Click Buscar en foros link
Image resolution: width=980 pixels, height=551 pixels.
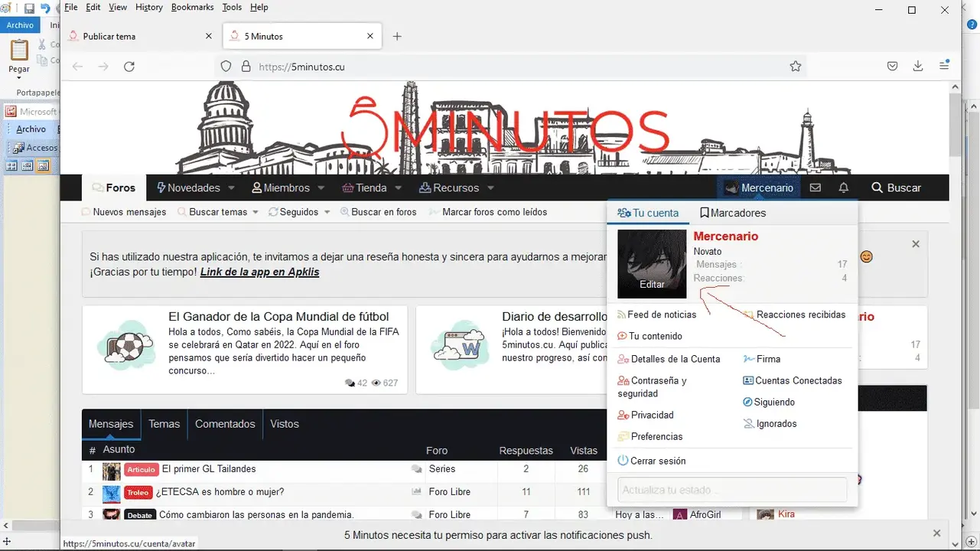(x=379, y=212)
